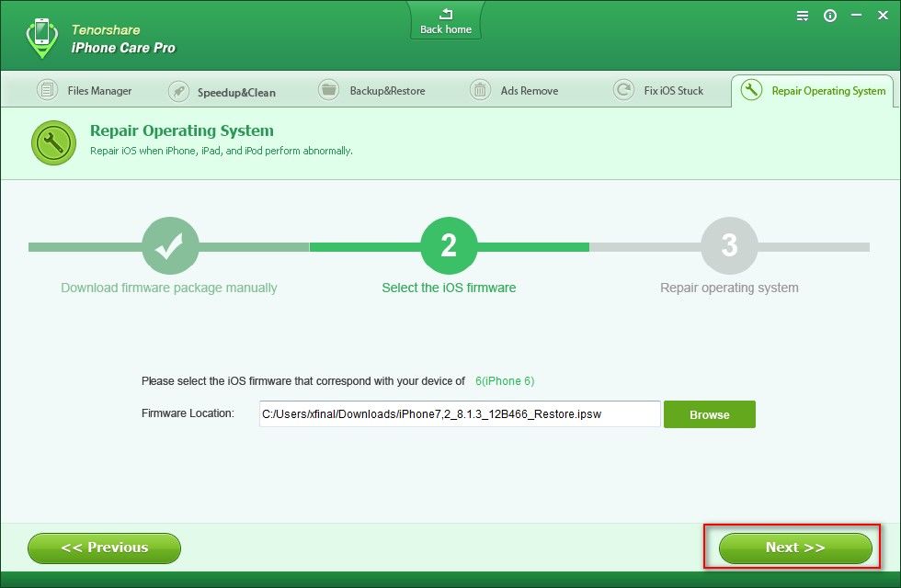
Task: Proceed with the Next button
Action: 795,548
